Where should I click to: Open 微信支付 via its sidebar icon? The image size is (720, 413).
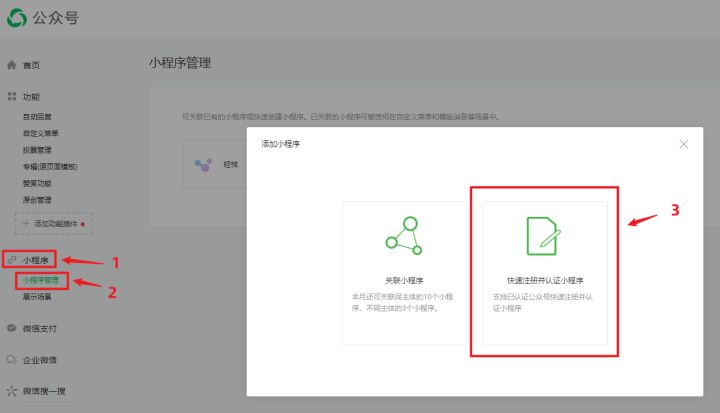12,328
